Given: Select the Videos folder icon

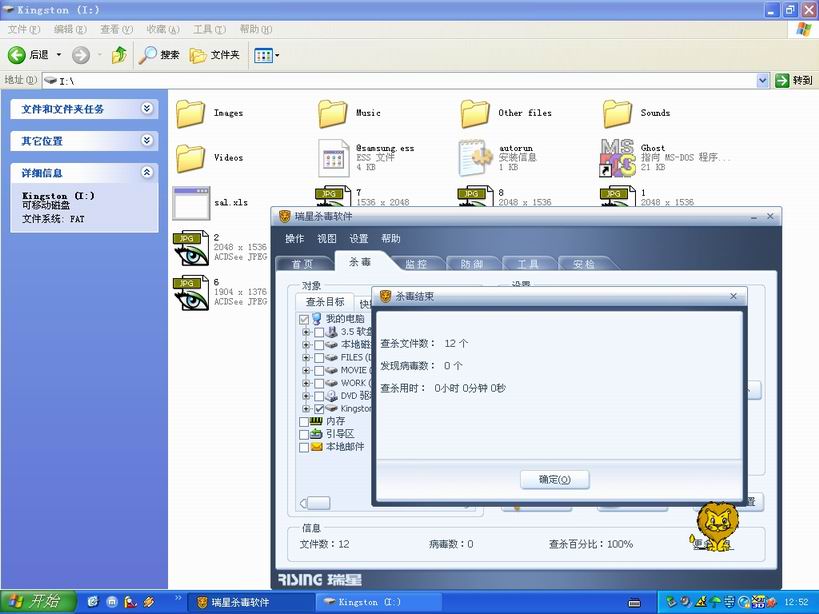Looking at the screenshot, I should [x=190, y=158].
